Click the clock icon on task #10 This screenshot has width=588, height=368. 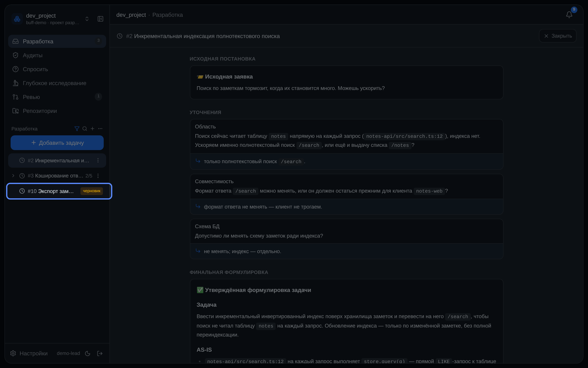pos(22,191)
